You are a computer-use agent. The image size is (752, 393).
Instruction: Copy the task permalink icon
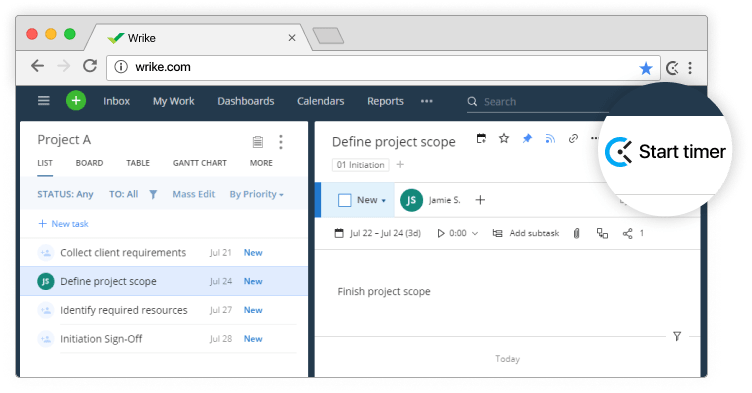[x=573, y=139]
